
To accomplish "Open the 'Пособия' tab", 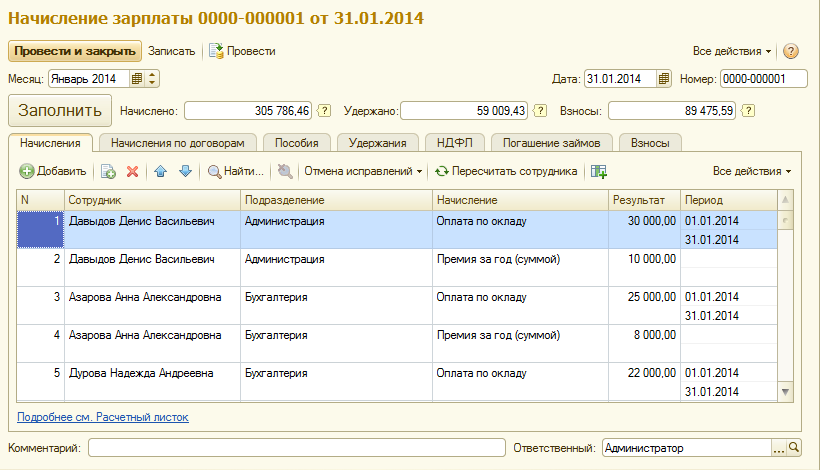I will pyautogui.click(x=297, y=143).
